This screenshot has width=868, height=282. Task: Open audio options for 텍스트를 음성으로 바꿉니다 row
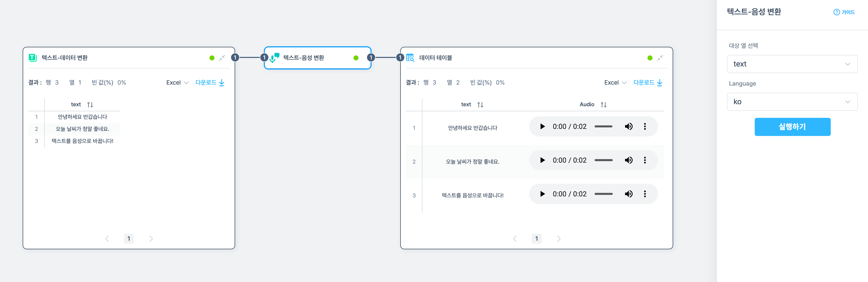pyautogui.click(x=645, y=194)
